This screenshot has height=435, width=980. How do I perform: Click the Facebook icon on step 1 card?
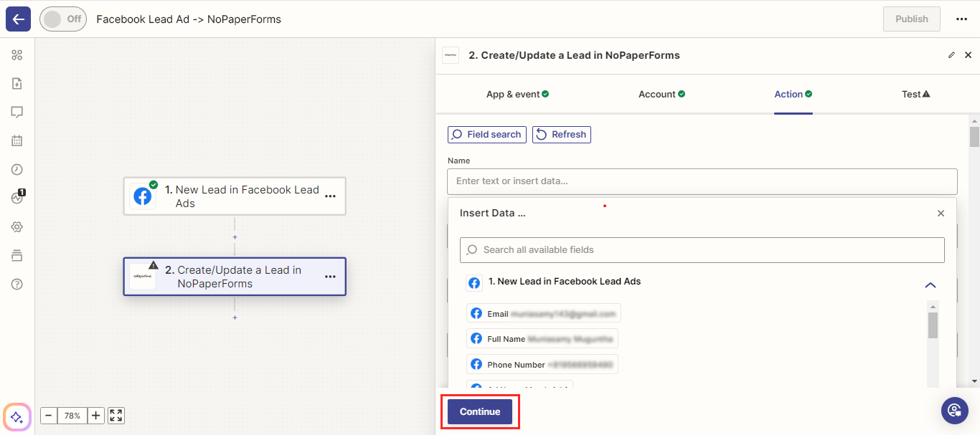[x=143, y=196]
